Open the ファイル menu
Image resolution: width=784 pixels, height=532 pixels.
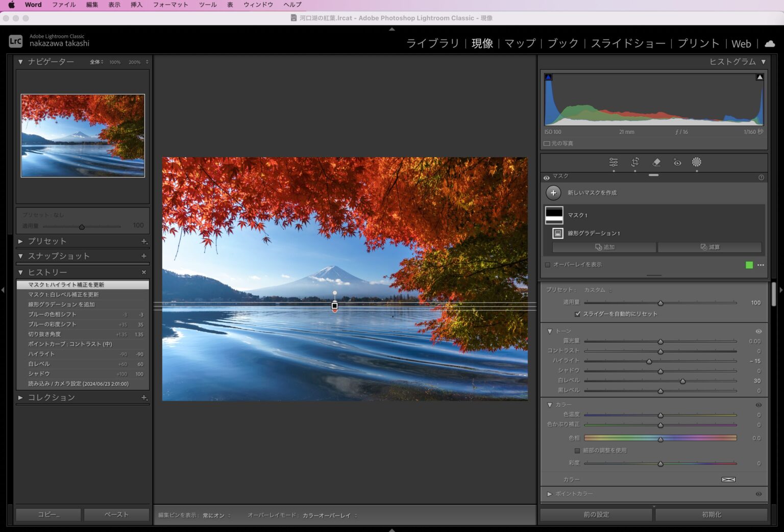(64, 5)
